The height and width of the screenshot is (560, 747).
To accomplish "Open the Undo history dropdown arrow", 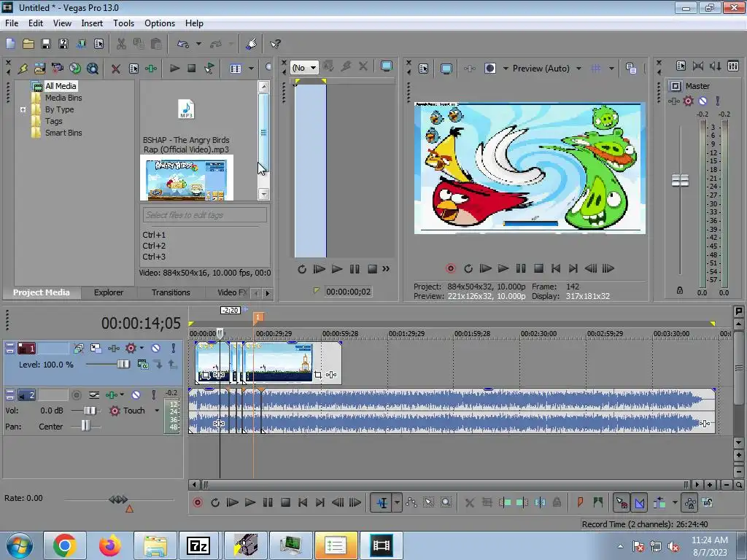I will (x=198, y=44).
